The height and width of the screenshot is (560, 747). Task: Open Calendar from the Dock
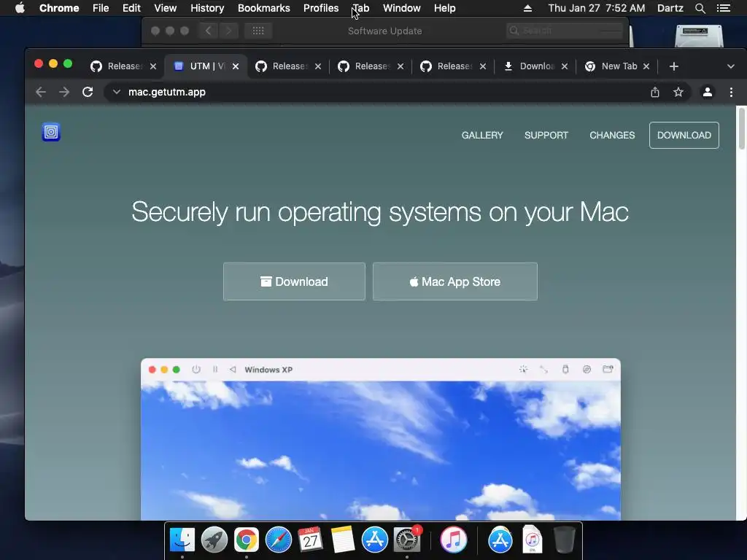coord(310,540)
